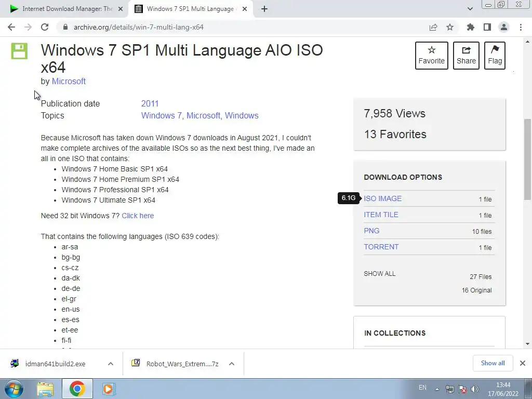
Task: Toggle Chrome side panel
Action: click(x=487, y=27)
